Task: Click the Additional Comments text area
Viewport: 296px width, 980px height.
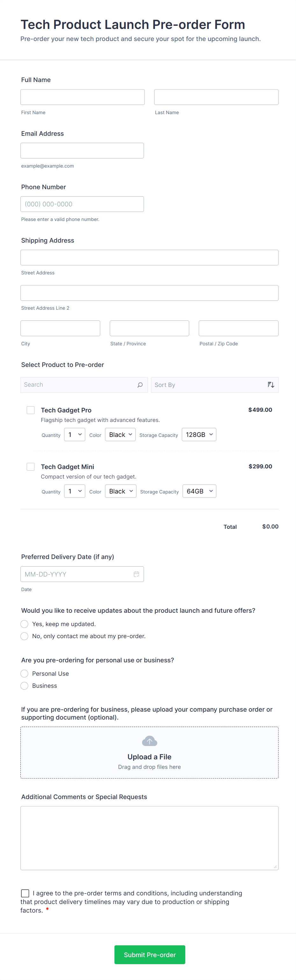Action: (x=149, y=838)
